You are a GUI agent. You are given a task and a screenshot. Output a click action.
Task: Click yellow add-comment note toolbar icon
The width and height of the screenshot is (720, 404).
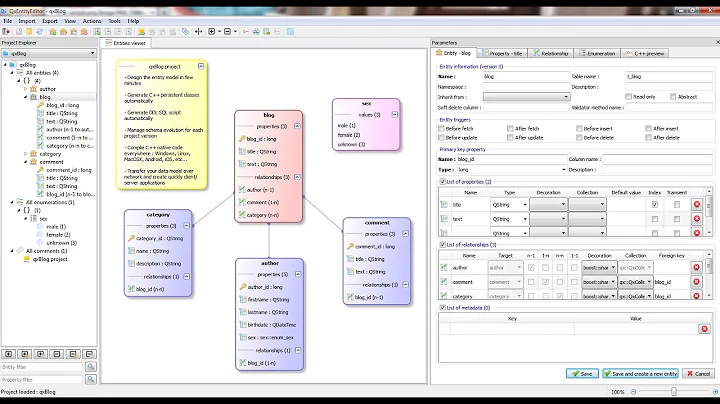(141, 32)
